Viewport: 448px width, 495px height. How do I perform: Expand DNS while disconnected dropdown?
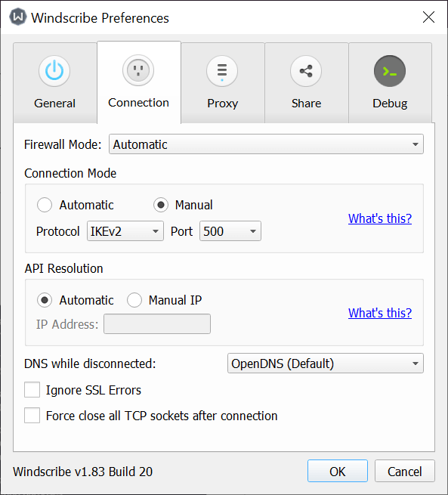coord(326,363)
